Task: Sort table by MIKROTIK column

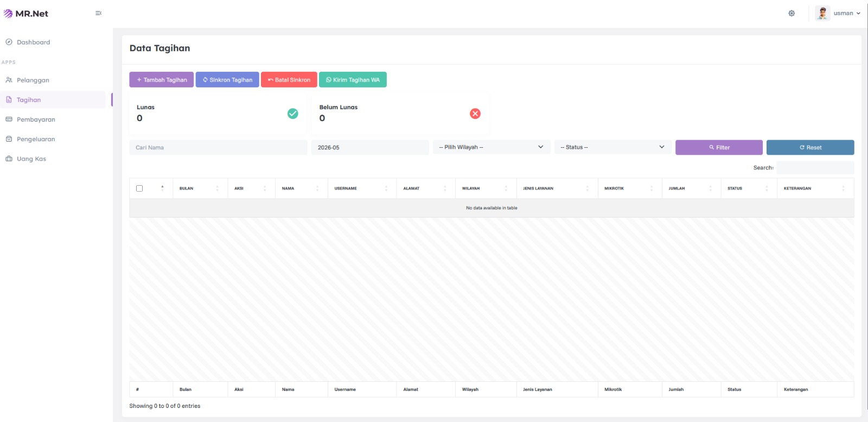Action: click(630, 188)
